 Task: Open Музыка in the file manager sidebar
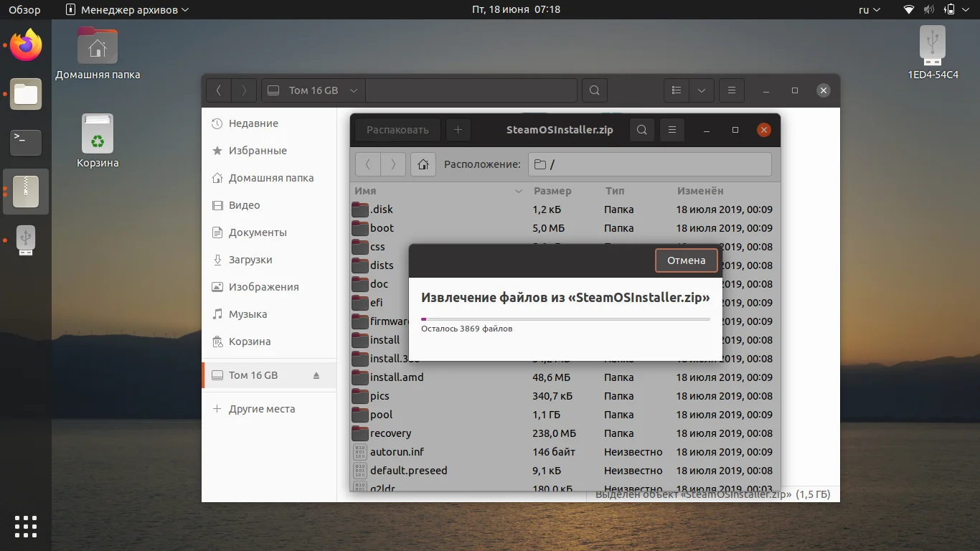click(x=269, y=314)
